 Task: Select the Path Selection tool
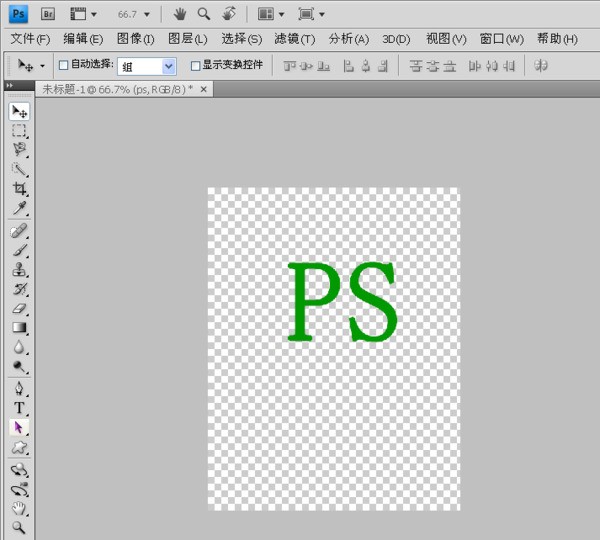coord(19,427)
